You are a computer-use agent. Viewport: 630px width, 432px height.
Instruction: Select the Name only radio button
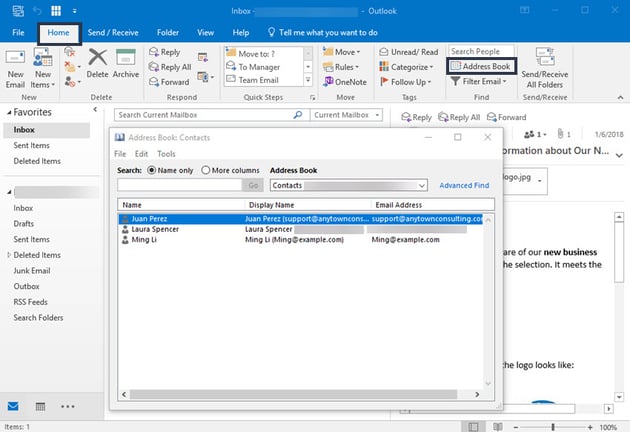tap(151, 170)
